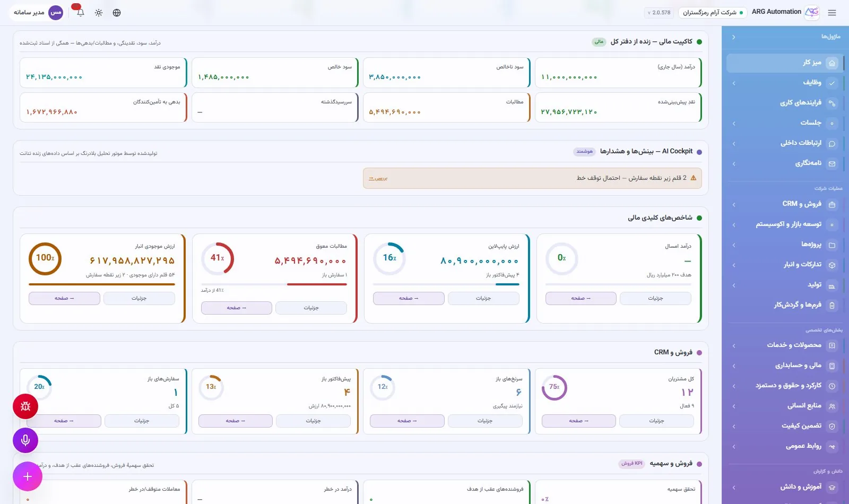The height and width of the screenshot is (504, 849).
Task: Activate the purple microphone floating button
Action: tap(25, 440)
